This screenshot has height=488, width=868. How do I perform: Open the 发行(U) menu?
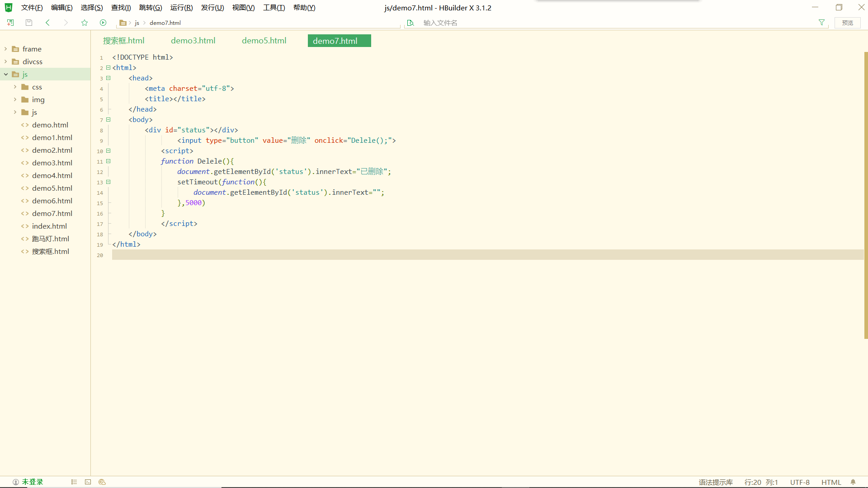[212, 8]
